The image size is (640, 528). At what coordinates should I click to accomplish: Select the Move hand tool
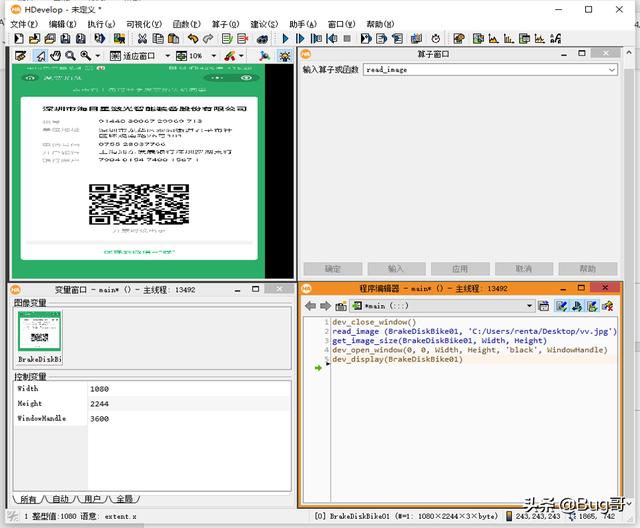pyautogui.click(x=56, y=55)
